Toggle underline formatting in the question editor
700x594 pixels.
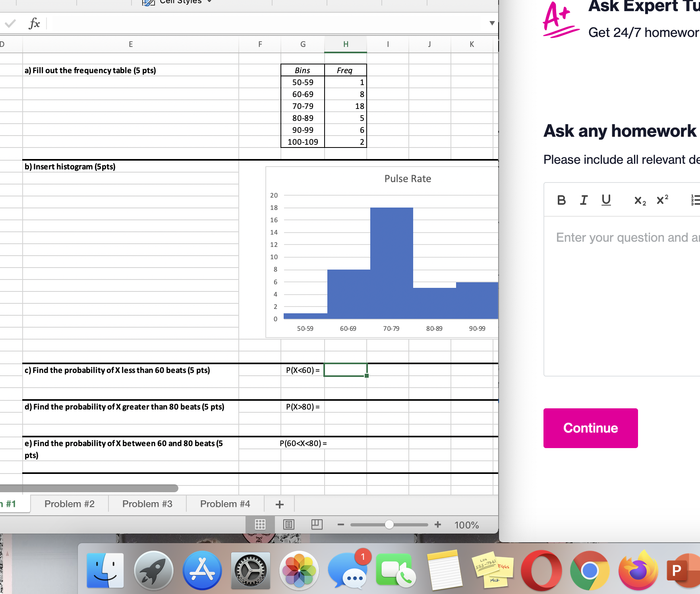[x=605, y=200]
